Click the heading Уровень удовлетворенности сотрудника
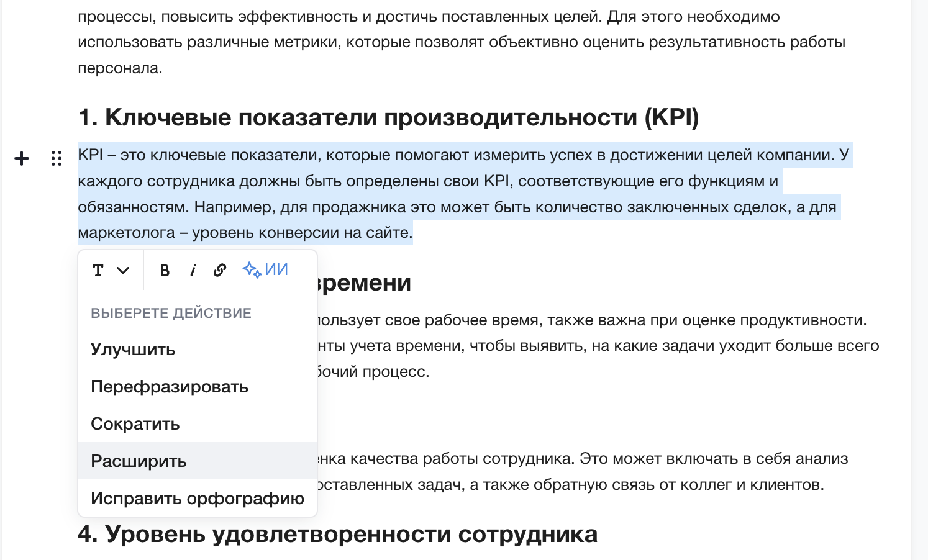Image resolution: width=928 pixels, height=560 pixels. (338, 534)
